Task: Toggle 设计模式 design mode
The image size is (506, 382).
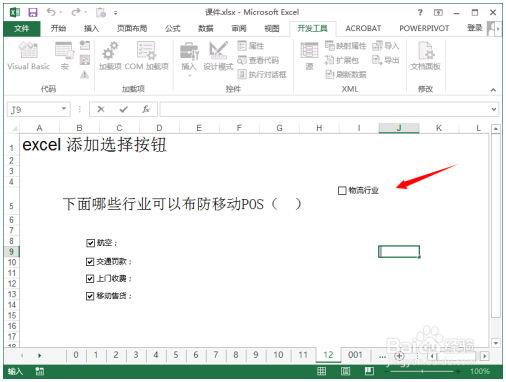Action: [218, 56]
